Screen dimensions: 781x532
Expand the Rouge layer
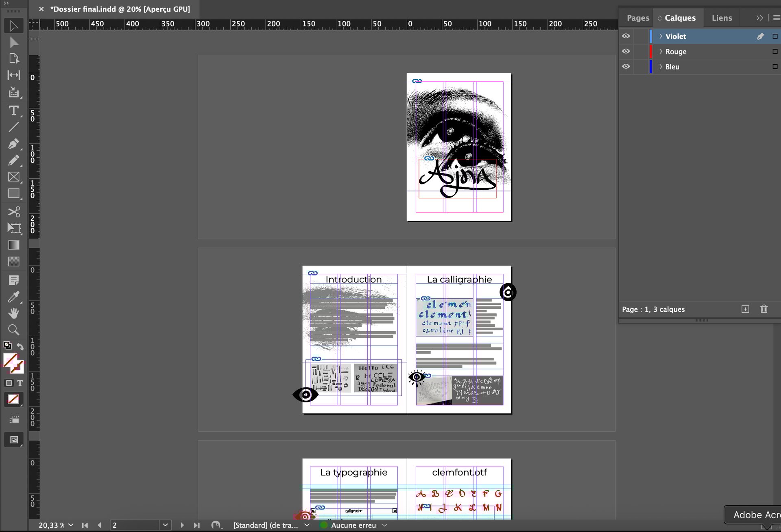tap(661, 52)
